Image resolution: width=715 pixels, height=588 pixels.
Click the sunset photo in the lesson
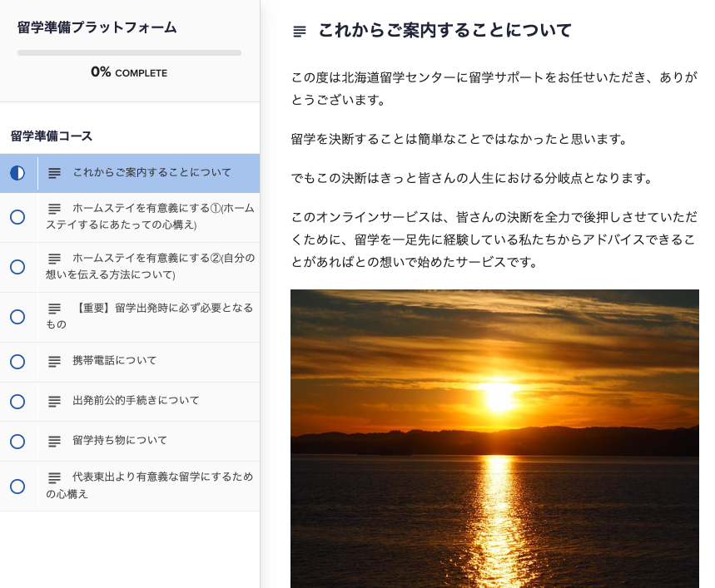pos(494,438)
